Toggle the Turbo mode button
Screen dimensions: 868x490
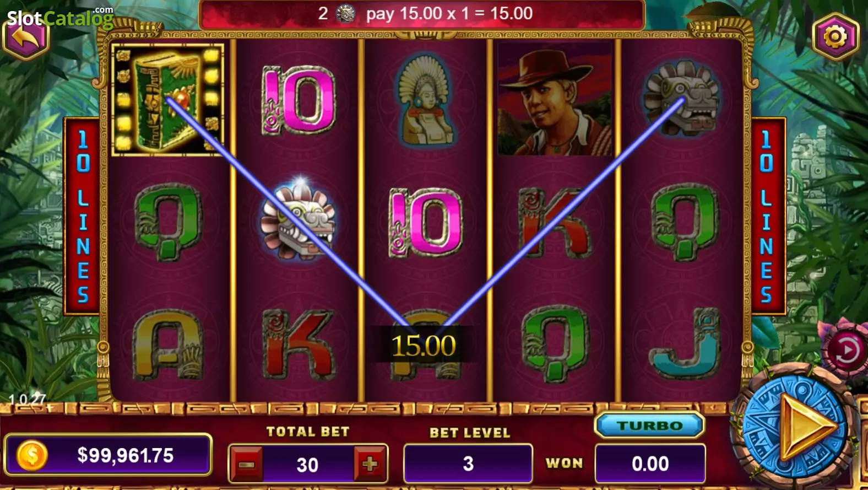coord(650,426)
